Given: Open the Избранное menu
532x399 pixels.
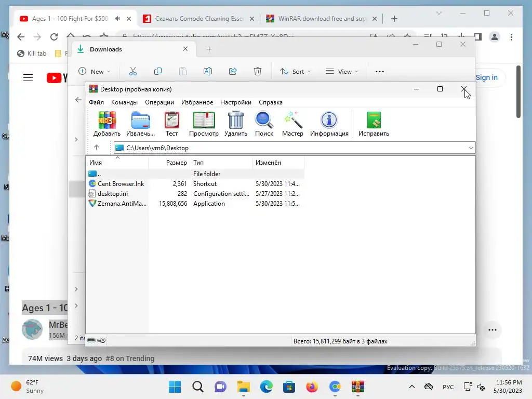Looking at the screenshot, I should pos(197,102).
